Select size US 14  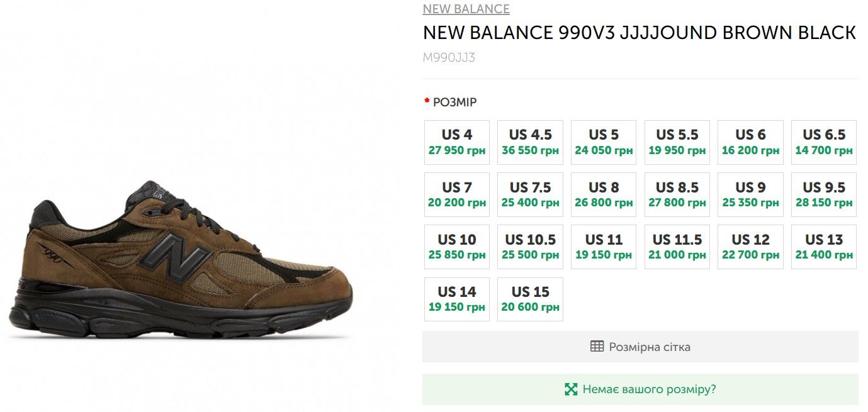[x=457, y=299]
